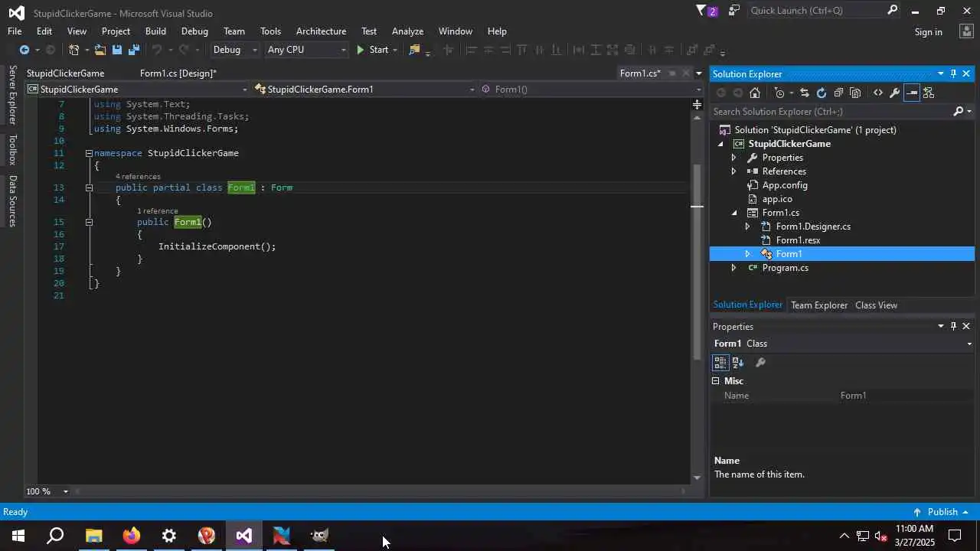Refresh Solution Explorer with the refresh icon
980x551 pixels.
tap(822, 93)
